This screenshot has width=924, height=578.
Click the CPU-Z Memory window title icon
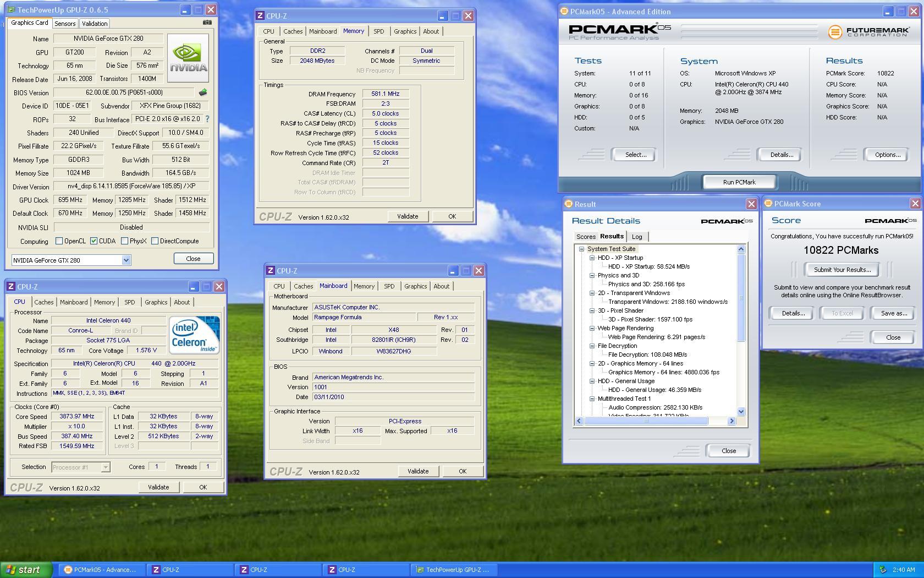[260, 16]
